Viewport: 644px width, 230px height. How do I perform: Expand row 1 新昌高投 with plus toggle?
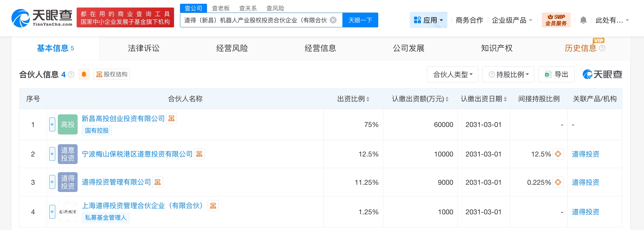tap(52, 124)
